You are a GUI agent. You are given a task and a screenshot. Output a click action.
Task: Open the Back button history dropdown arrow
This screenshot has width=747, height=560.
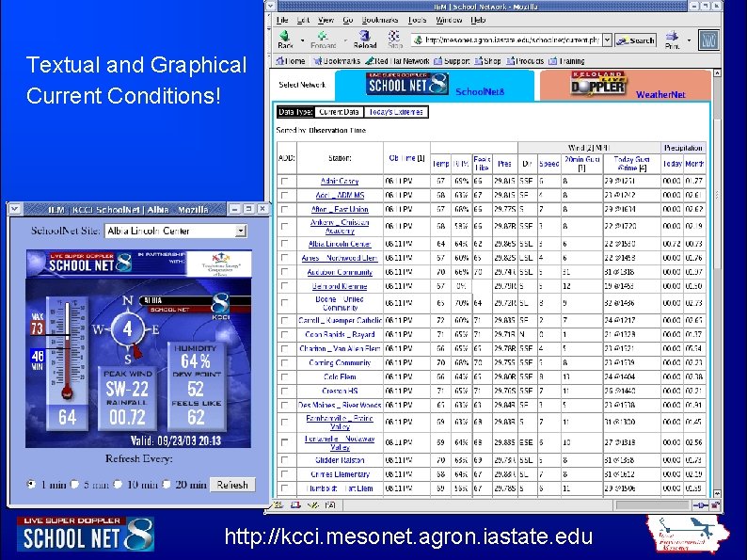(x=303, y=40)
